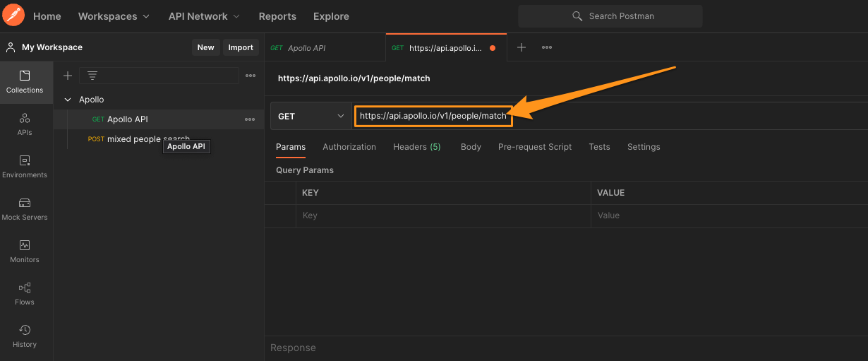This screenshot has width=868, height=361.
Task: Click the Import button
Action: 241,47
